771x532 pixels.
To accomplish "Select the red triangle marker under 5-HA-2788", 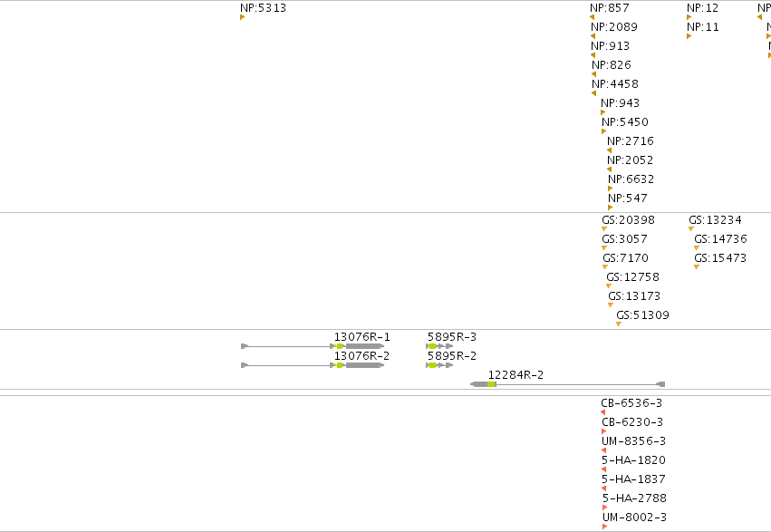I will (605, 508).
